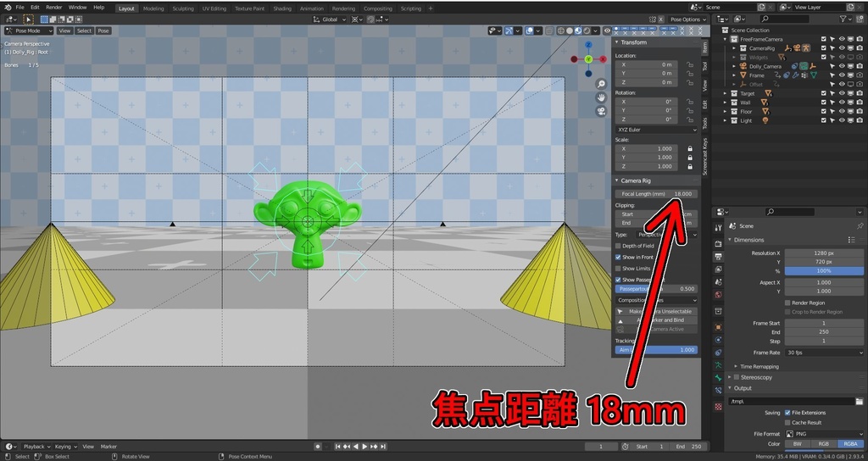Select material preview shading mode
The height and width of the screenshot is (461, 868).
(578, 31)
